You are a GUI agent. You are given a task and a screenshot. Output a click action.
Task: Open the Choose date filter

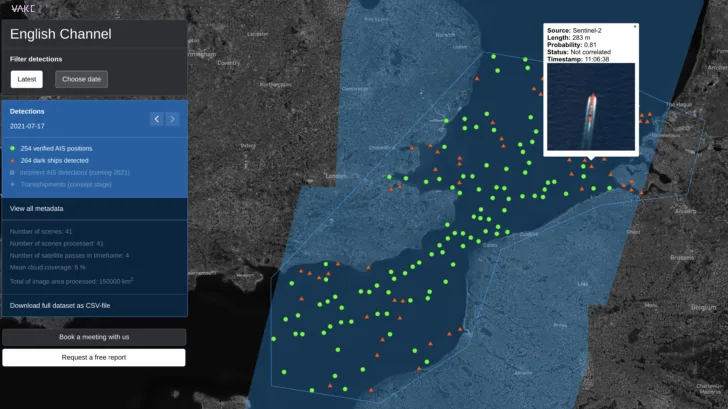[81, 79]
